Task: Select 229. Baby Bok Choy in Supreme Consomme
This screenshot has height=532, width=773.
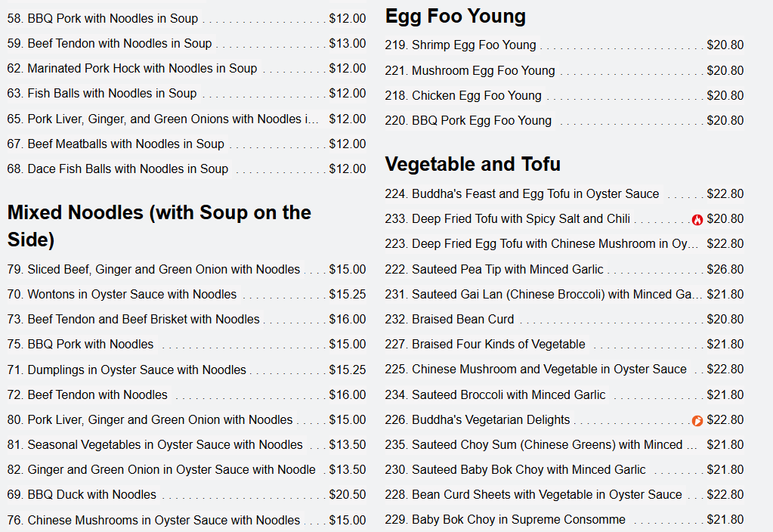Action: click(564, 520)
